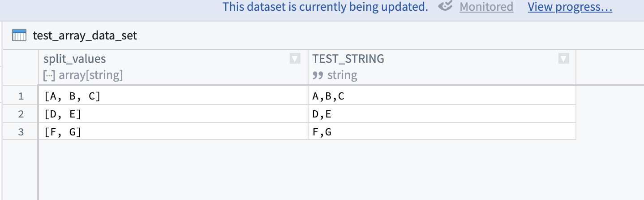This screenshot has height=200, width=644.
Task: Select the test_array_data_set dataset title
Action: [85, 36]
